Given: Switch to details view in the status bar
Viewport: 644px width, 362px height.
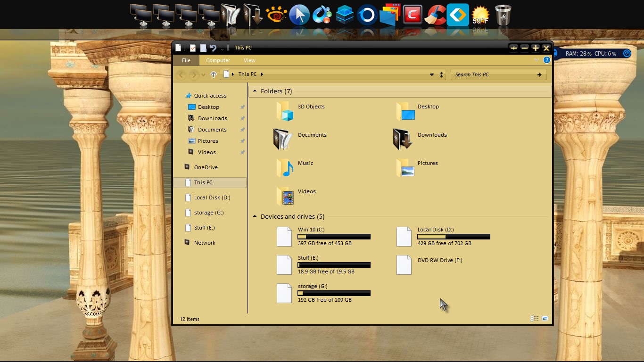Looking at the screenshot, I should [534, 318].
